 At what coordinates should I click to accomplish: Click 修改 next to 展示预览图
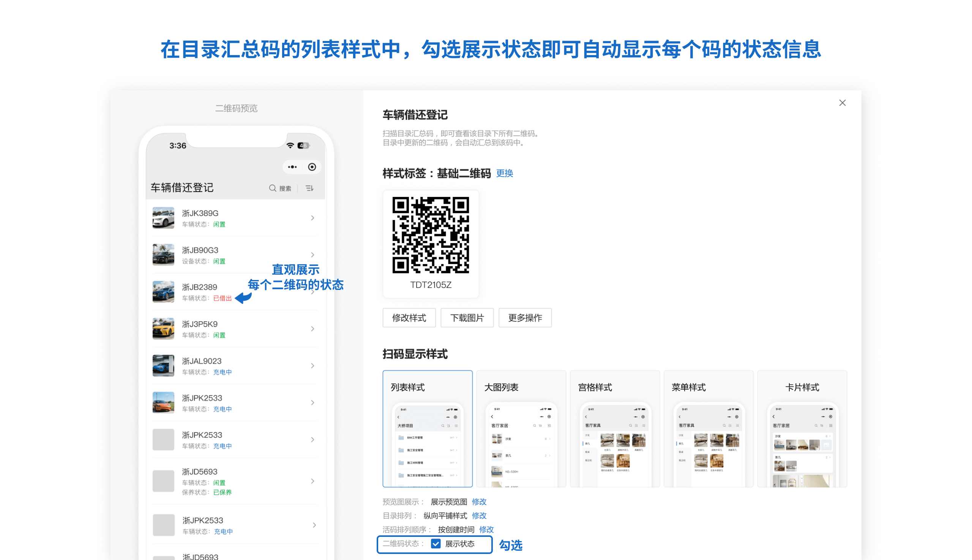[479, 502]
